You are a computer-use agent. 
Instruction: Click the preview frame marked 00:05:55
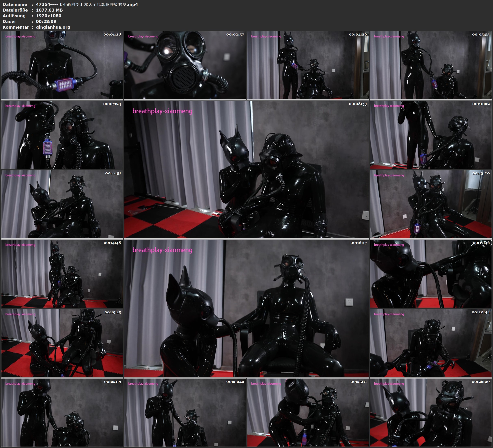[431, 65]
